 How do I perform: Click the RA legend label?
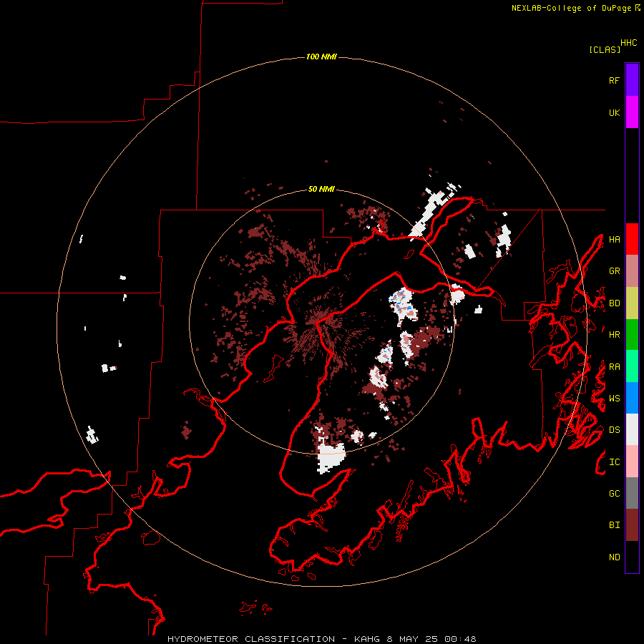point(614,367)
